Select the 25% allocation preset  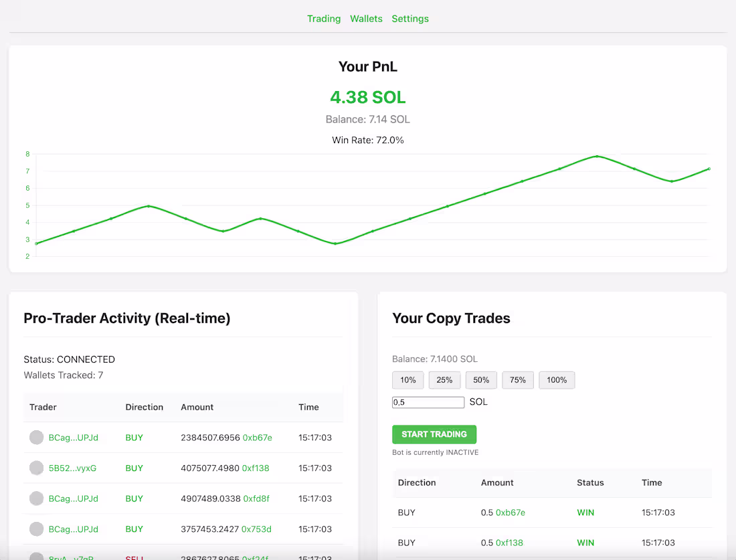tap(444, 379)
